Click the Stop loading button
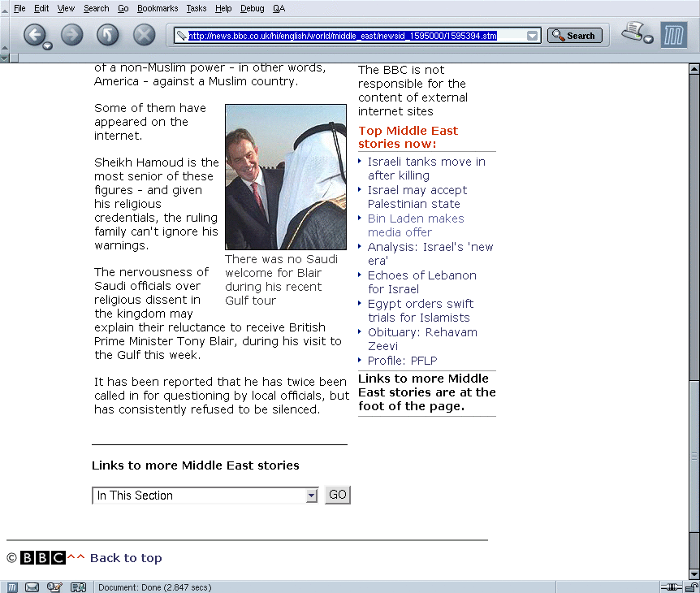The width and height of the screenshot is (700, 593). click(145, 35)
